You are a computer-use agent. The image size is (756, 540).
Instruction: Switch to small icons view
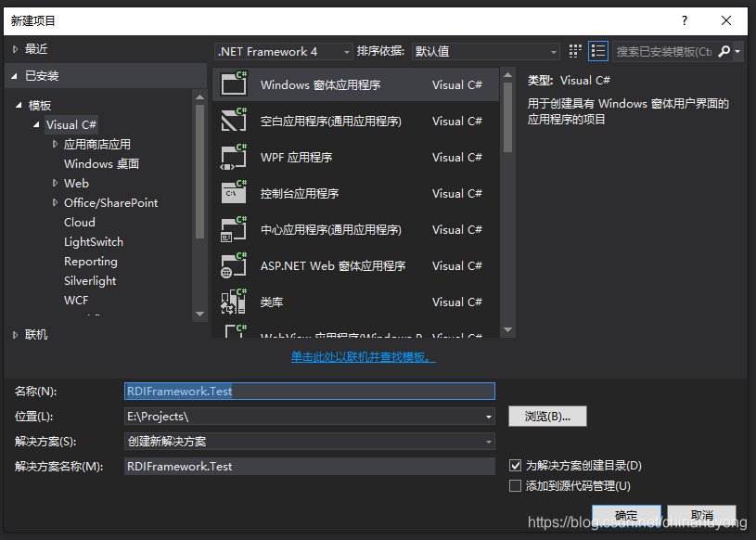[x=575, y=51]
